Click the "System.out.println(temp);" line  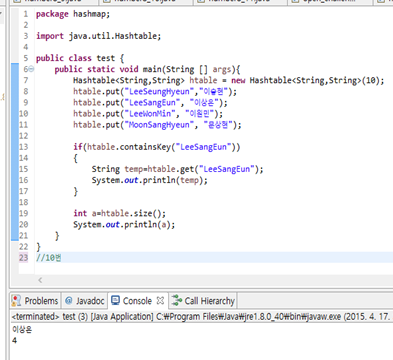150,180
